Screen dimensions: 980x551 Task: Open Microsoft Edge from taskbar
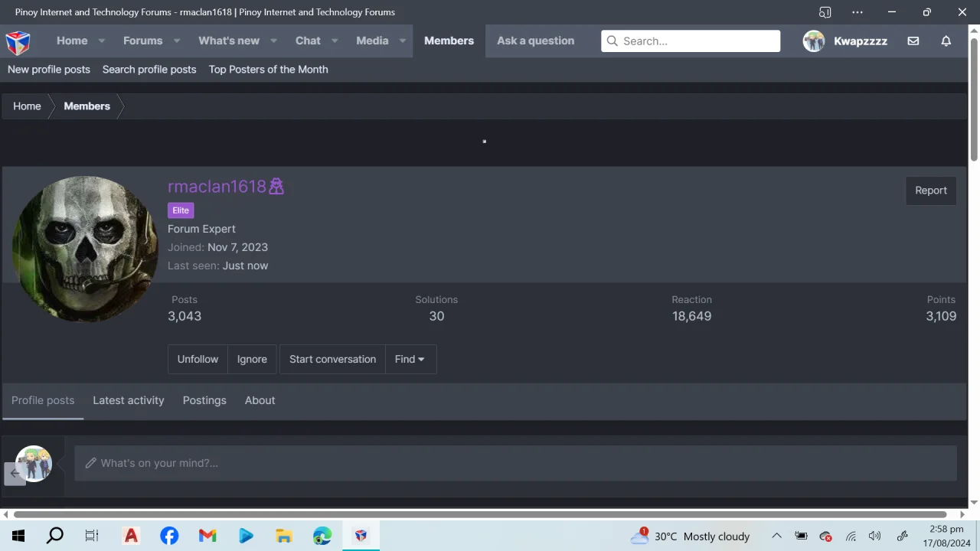coord(322,536)
